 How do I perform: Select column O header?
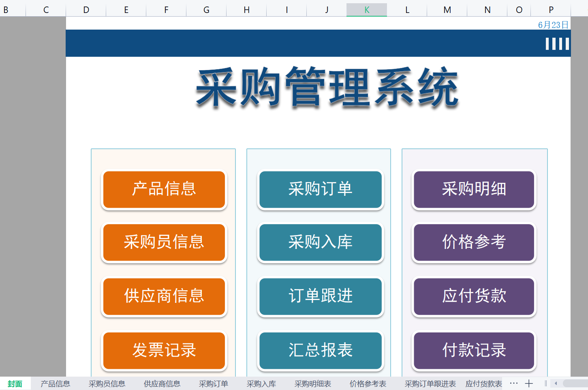point(519,10)
